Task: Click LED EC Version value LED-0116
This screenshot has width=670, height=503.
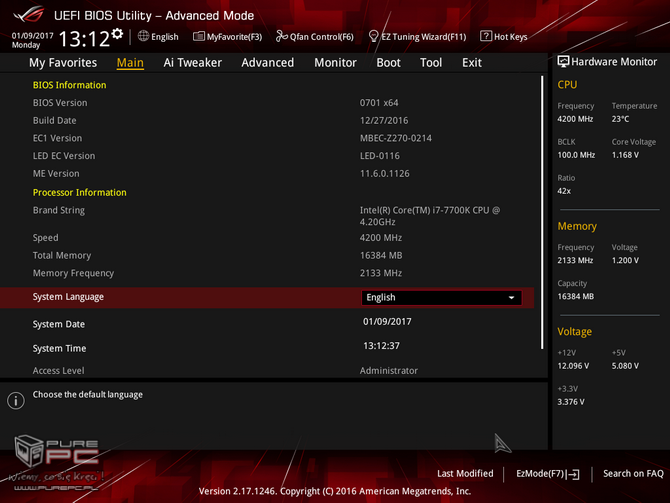Action: tap(380, 156)
